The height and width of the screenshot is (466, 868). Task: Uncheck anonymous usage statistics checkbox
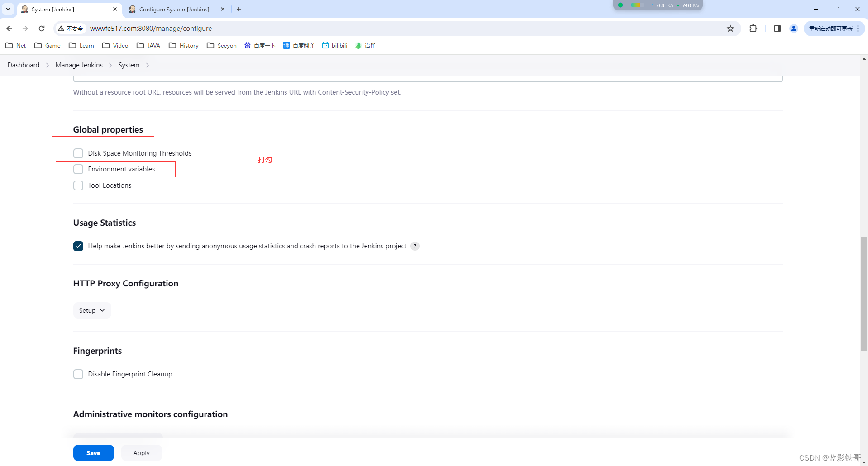point(78,246)
